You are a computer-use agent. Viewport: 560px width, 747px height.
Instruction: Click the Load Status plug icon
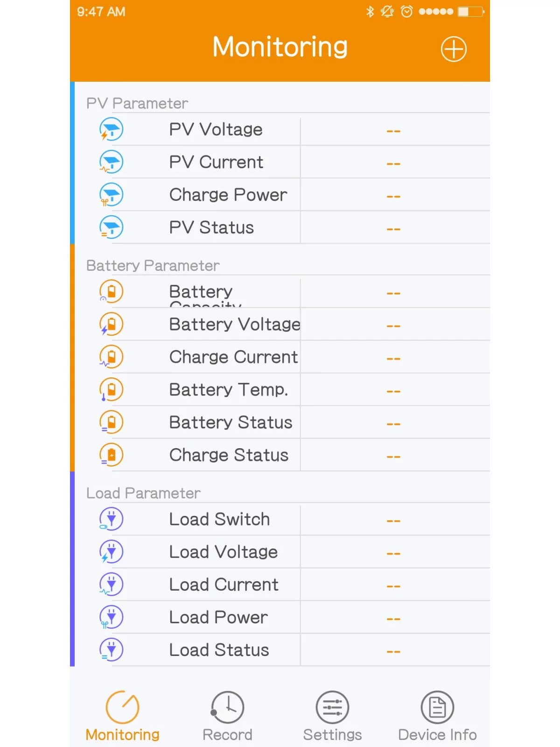click(111, 649)
